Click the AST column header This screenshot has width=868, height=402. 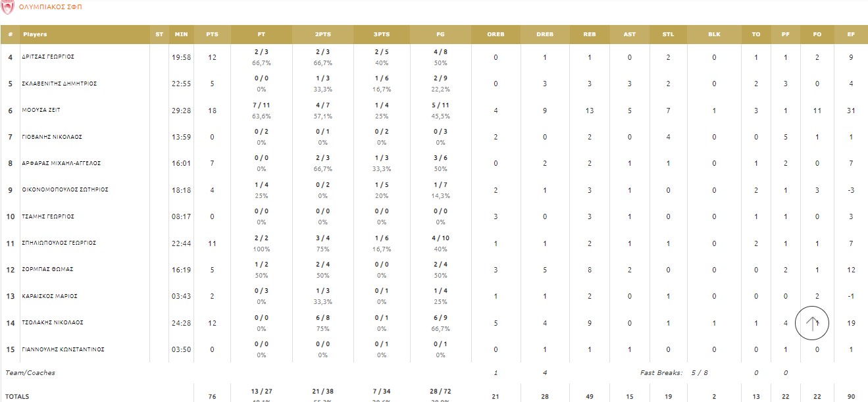(630, 34)
